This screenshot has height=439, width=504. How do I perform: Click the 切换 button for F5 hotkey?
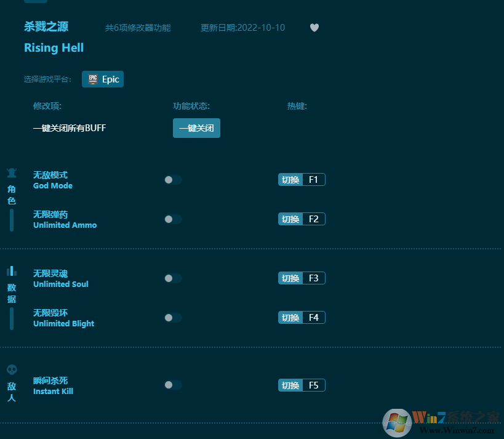290,385
